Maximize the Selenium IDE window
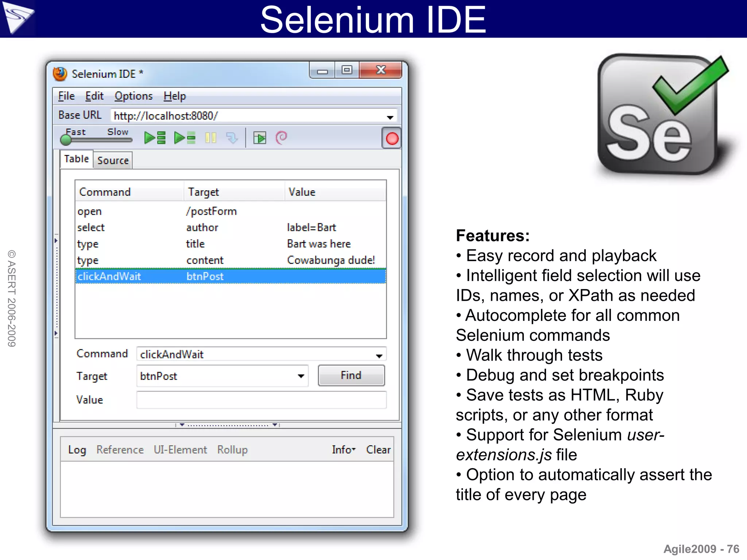Image resolution: width=747 pixels, height=560 pixels. pos(347,70)
